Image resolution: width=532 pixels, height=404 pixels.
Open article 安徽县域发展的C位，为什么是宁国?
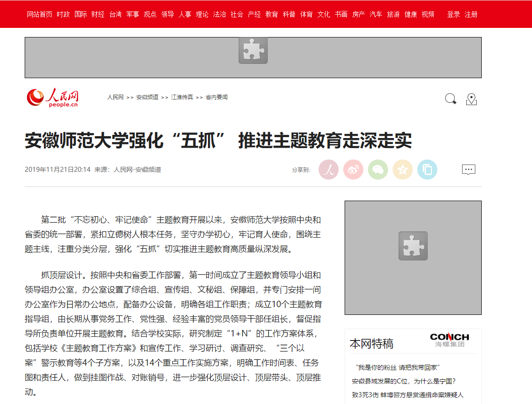point(404,381)
